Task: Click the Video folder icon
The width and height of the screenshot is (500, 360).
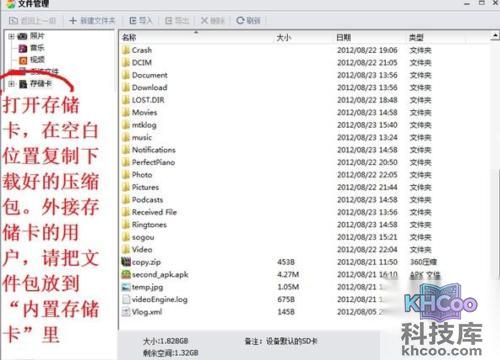Action: click(126, 249)
